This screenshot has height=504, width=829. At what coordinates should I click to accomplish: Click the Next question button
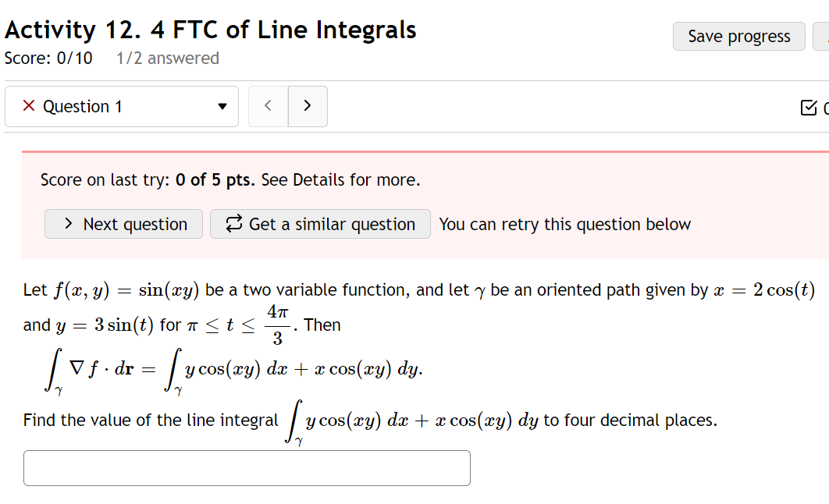point(123,224)
